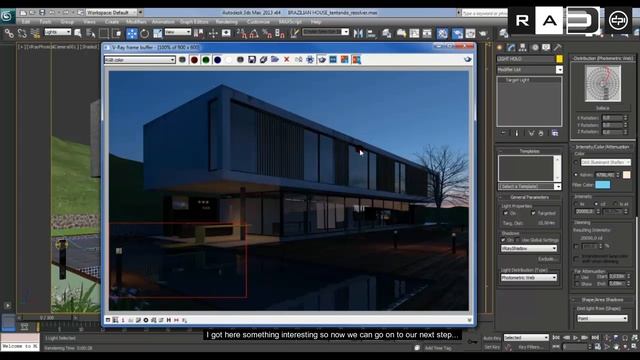The width and height of the screenshot is (640, 360).
Task: Open the Display command panel tab
Action: click(546, 48)
